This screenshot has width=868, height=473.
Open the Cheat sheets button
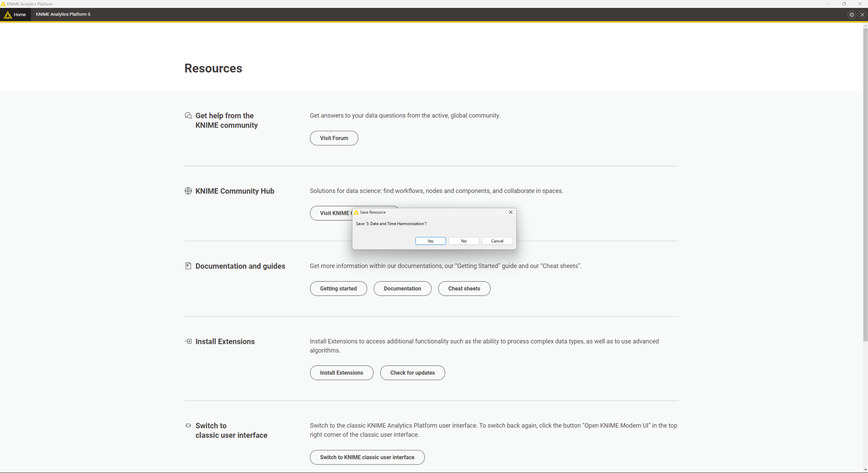click(464, 289)
